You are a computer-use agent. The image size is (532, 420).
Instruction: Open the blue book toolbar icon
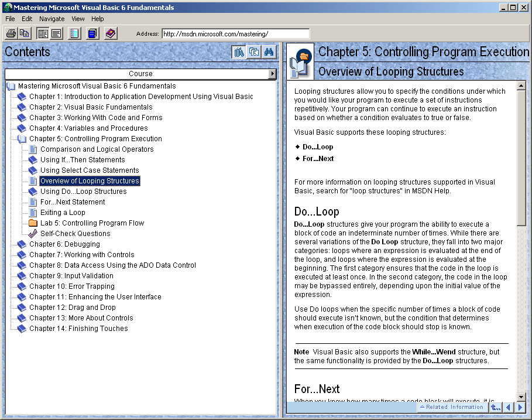coord(92,33)
